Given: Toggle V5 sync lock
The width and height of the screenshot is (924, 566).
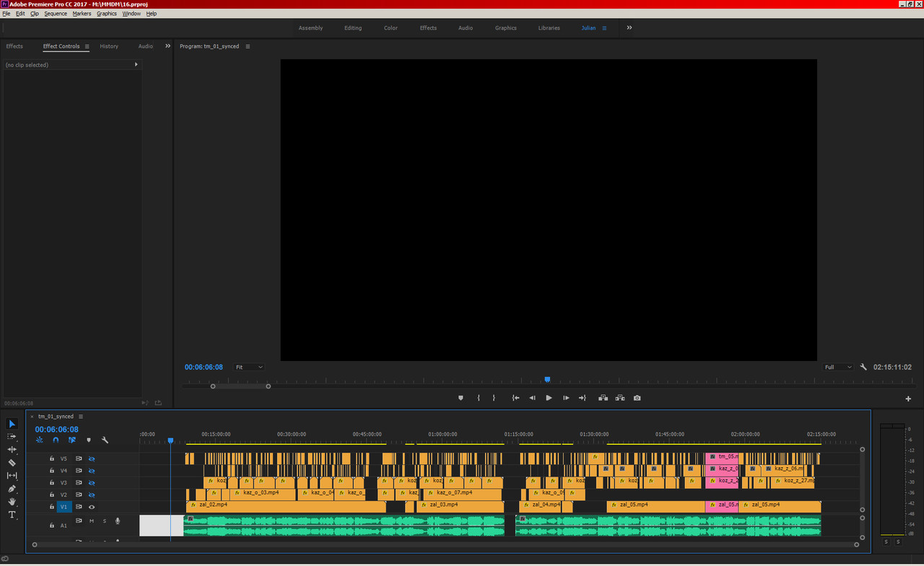Looking at the screenshot, I should 79,458.
